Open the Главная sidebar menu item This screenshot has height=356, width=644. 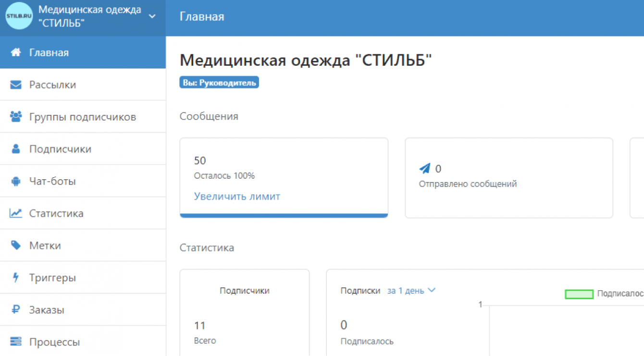click(83, 52)
